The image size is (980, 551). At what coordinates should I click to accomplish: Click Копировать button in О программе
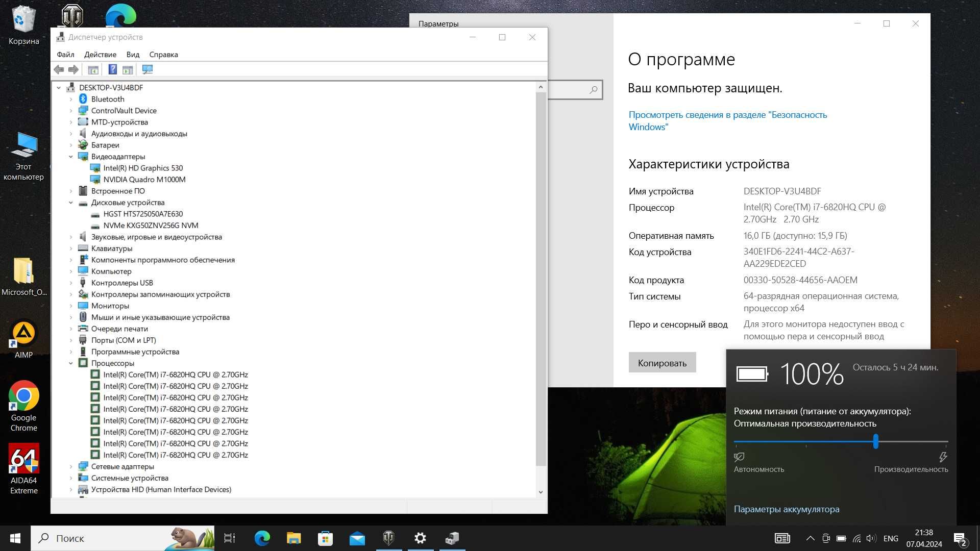663,363
